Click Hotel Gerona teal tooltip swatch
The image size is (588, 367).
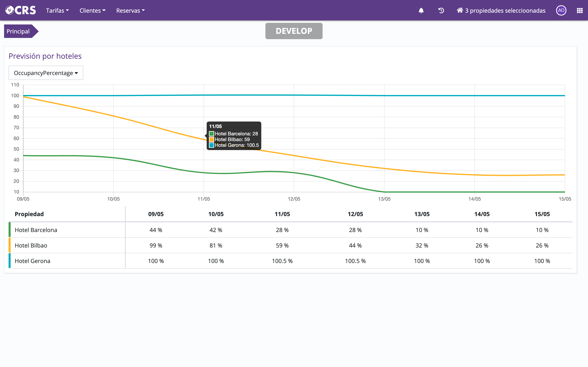(x=211, y=145)
